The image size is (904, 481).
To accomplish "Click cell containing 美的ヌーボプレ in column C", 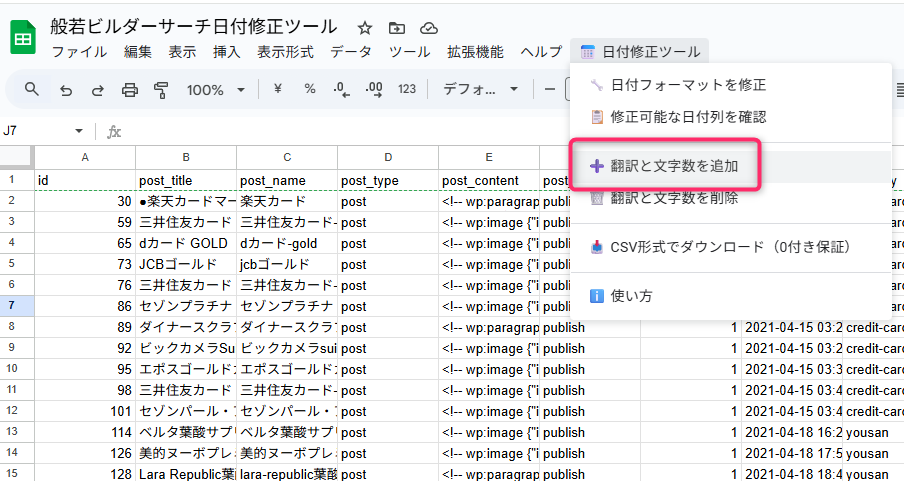I will [x=287, y=453].
